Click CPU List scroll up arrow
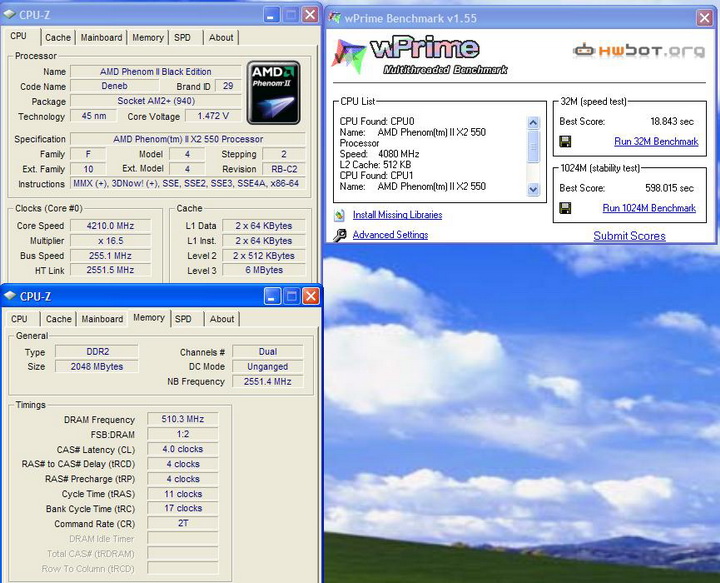720x583 pixels. tap(533, 123)
